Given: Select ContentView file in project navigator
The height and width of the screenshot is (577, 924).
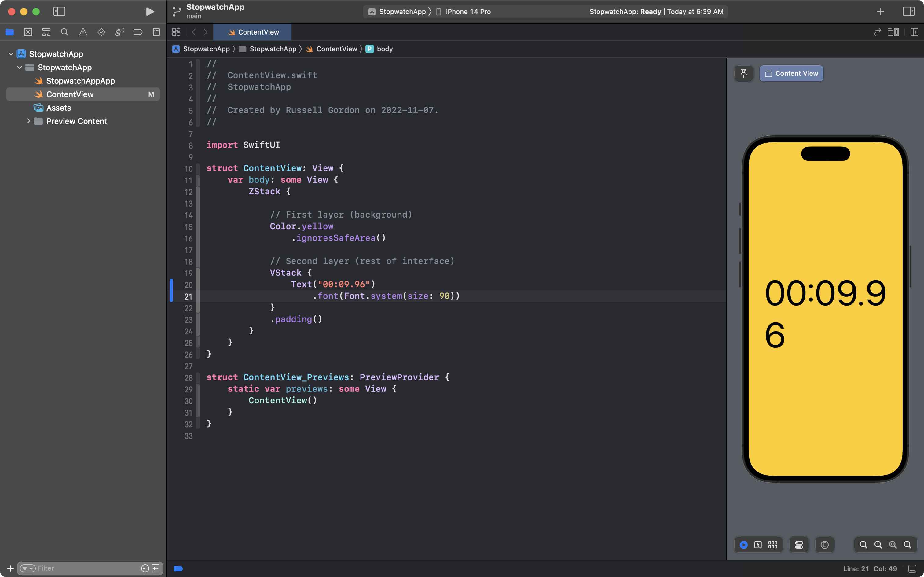Looking at the screenshot, I should pos(70,94).
